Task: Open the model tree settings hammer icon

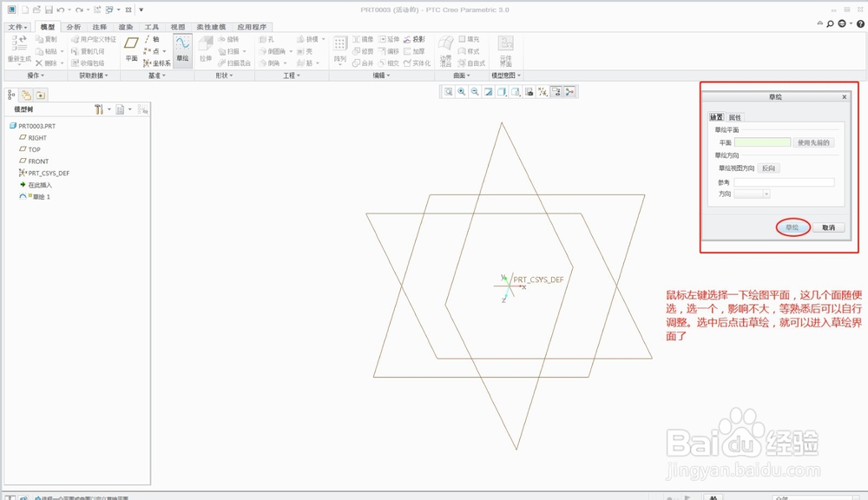Action: tap(100, 109)
